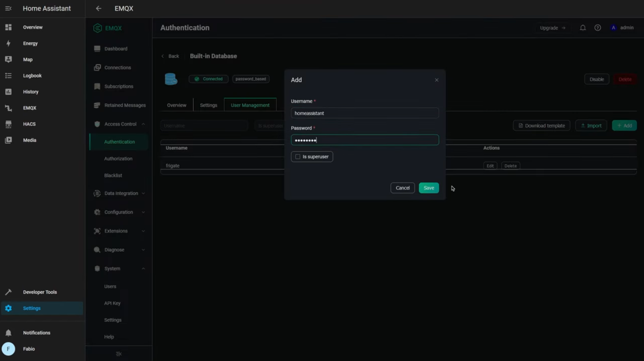Click the HACS store icon
644x361 pixels.
[x=8, y=124]
